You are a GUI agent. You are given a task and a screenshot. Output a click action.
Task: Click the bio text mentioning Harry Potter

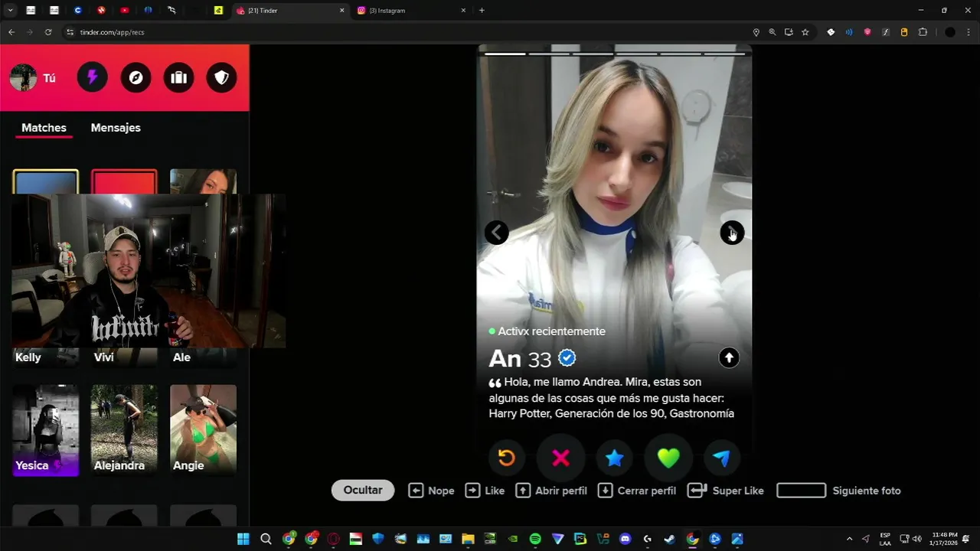coord(612,397)
